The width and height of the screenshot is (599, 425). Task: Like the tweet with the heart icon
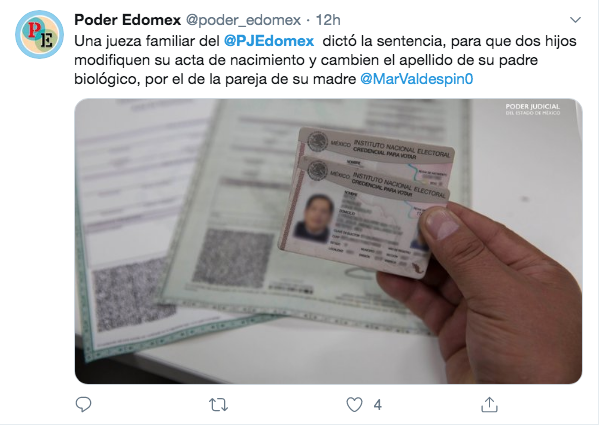(x=354, y=404)
